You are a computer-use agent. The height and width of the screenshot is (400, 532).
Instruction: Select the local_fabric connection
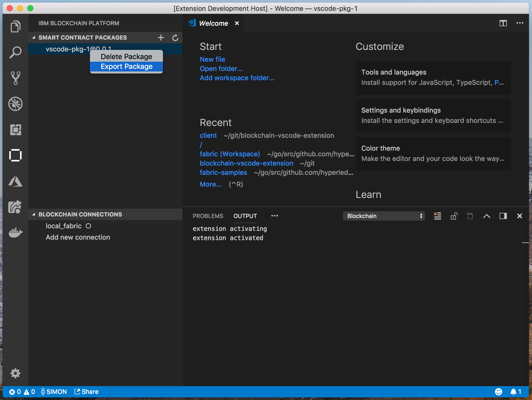[63, 226]
